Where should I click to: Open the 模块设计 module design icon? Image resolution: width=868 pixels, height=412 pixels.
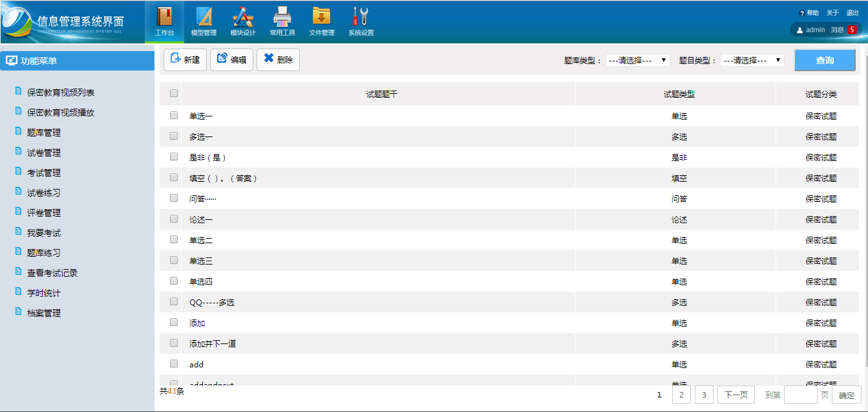click(x=243, y=17)
